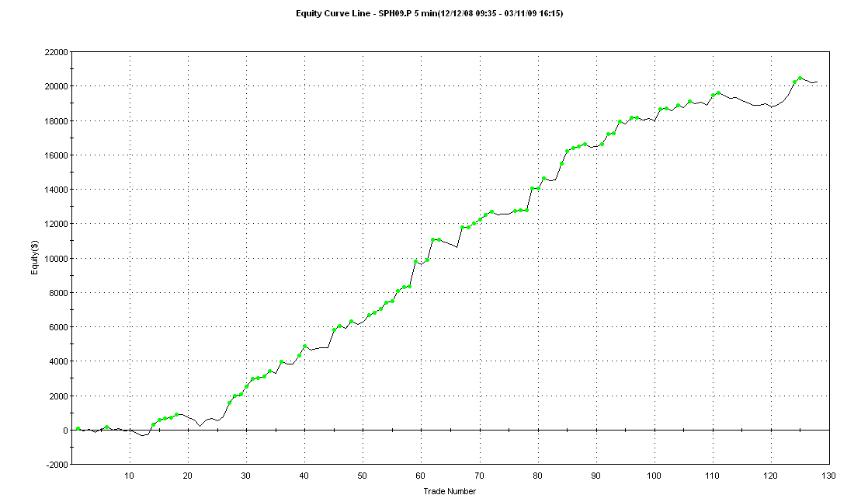Click the y-axis value 12000

57,224
